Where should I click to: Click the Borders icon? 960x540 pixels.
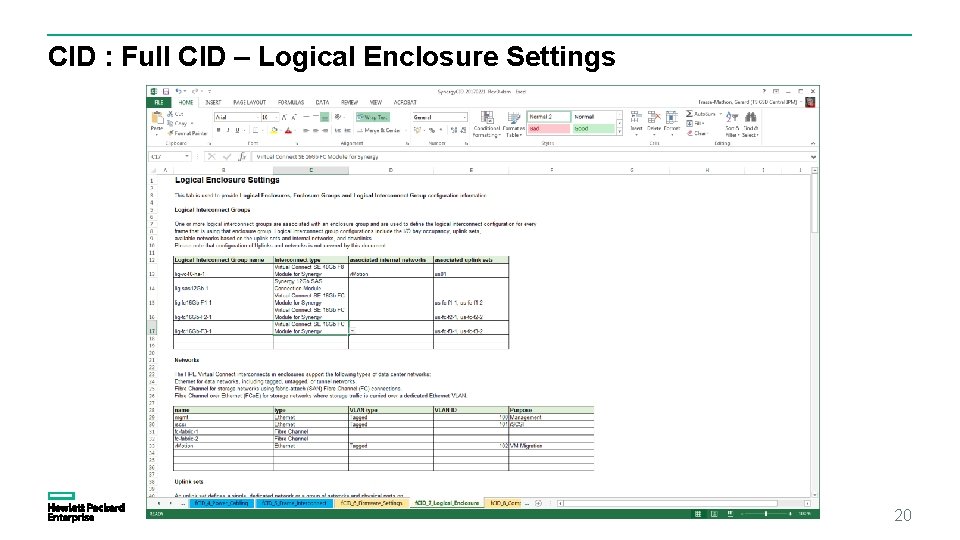[x=255, y=130]
